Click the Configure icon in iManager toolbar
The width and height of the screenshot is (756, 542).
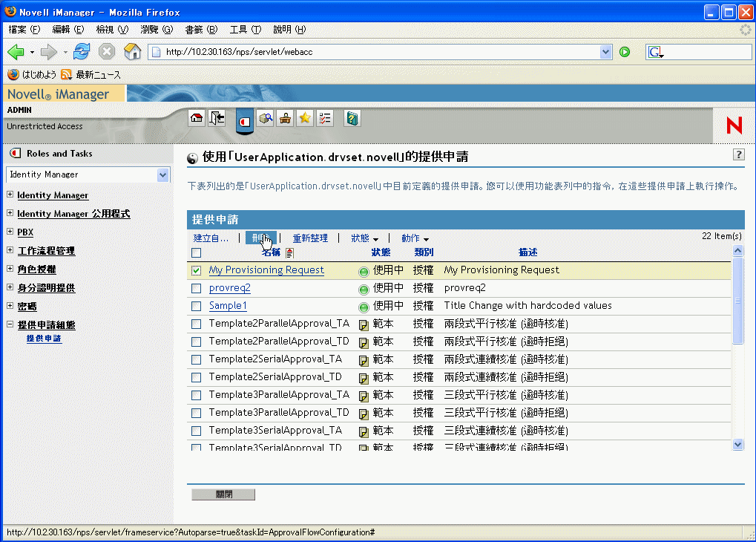[x=285, y=118]
